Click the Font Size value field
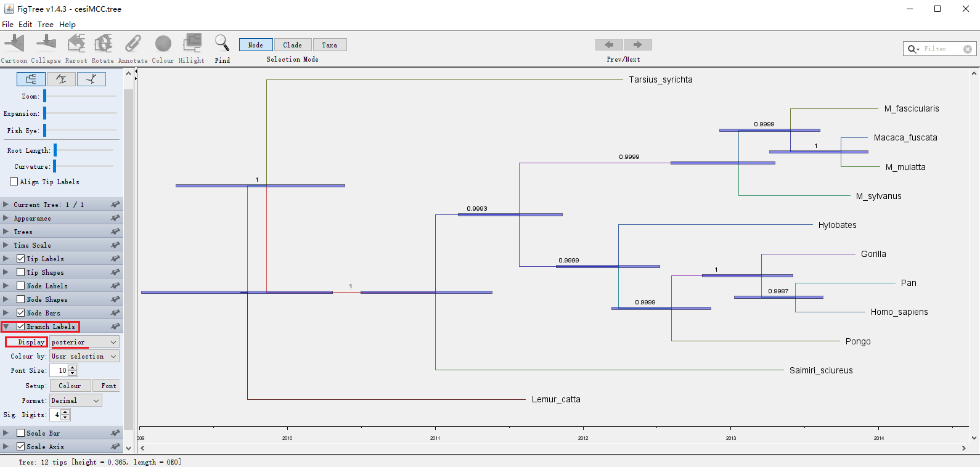The width and height of the screenshot is (980, 467). 59,370
